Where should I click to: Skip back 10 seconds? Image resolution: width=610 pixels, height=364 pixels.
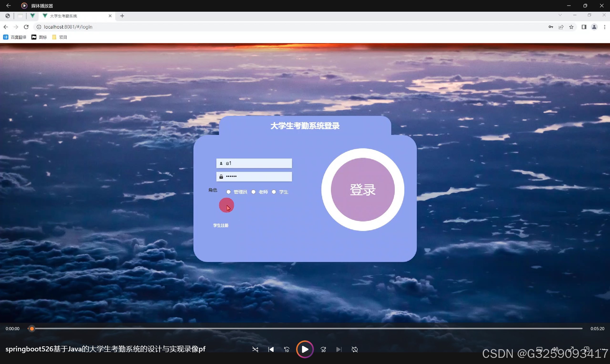(x=287, y=349)
